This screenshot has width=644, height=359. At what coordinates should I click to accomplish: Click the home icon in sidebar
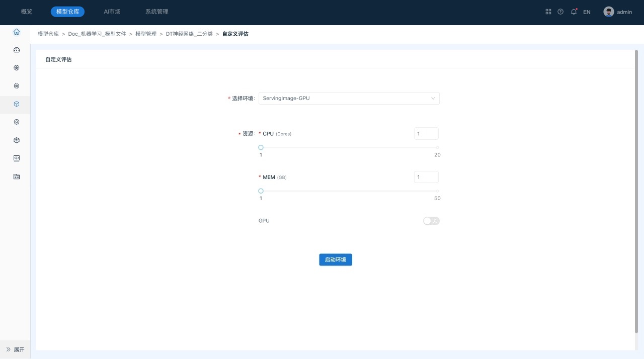click(17, 32)
